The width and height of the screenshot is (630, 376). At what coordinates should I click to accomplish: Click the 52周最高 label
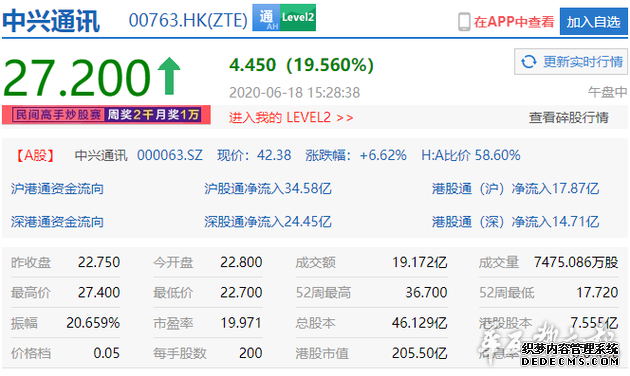pos(323,293)
